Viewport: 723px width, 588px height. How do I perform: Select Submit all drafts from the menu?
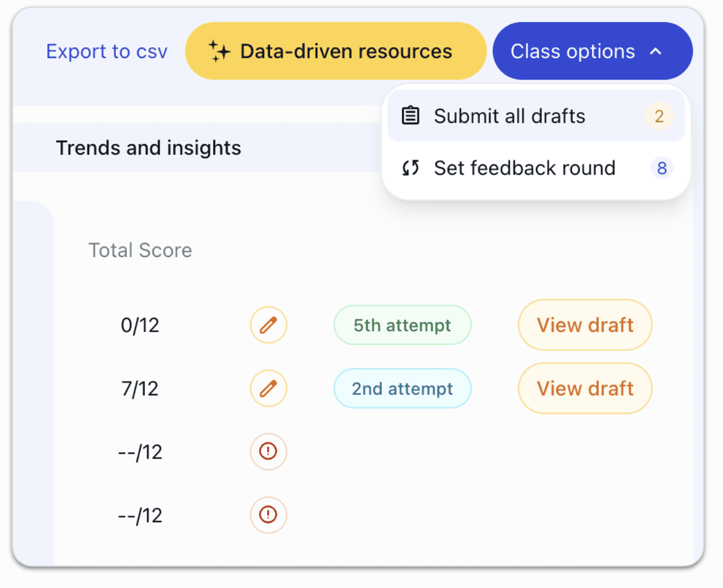(x=509, y=116)
